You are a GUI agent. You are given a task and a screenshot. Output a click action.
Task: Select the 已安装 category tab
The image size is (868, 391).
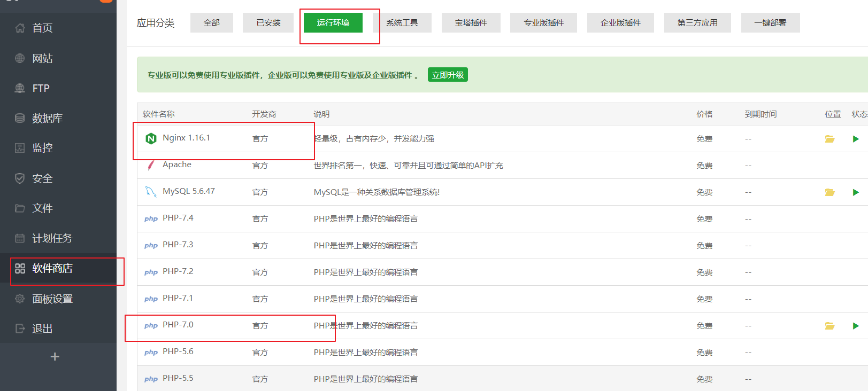[268, 23]
